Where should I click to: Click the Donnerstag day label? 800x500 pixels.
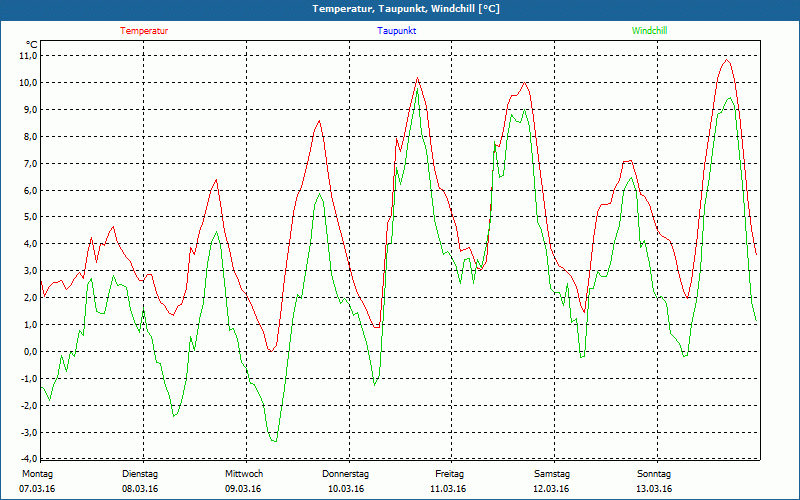pos(345,474)
